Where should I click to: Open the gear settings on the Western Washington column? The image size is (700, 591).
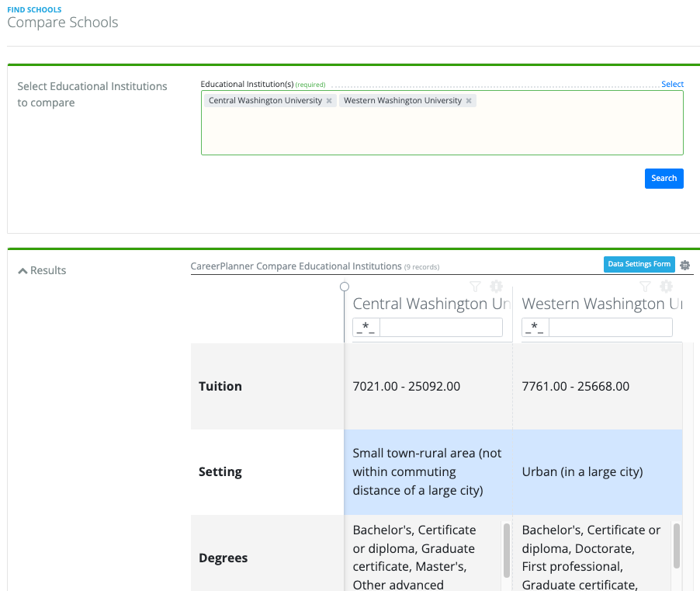[x=666, y=287]
